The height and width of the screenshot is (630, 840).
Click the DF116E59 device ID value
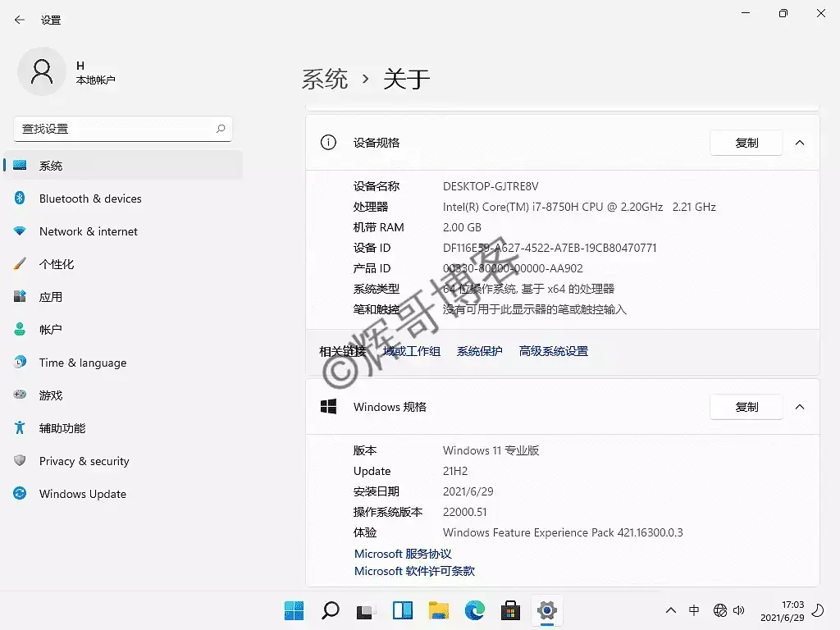(x=550, y=248)
